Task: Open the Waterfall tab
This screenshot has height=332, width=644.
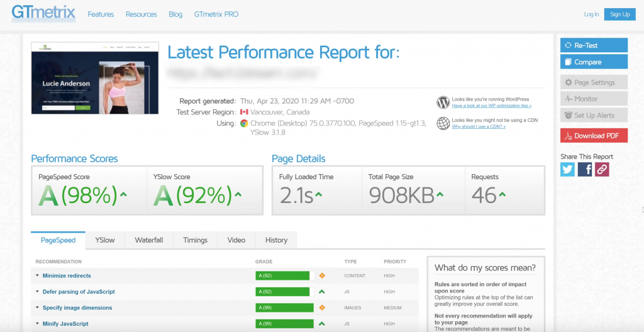Action: pos(149,240)
